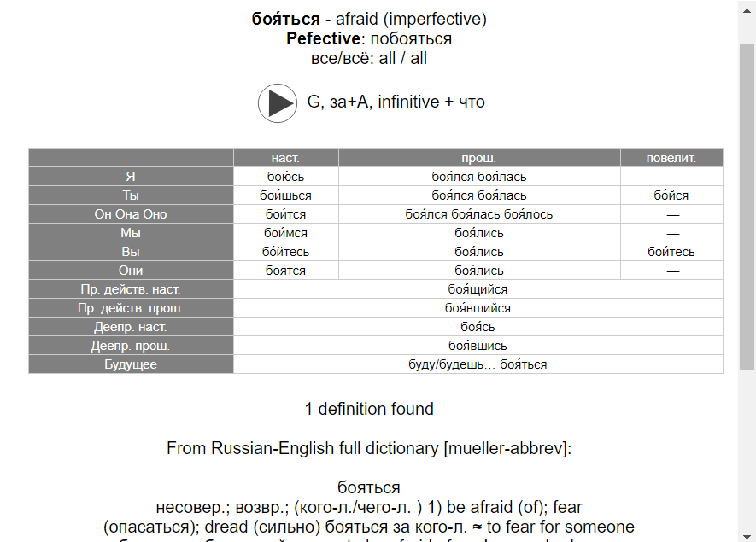Play the audio pronunciation of бояться

tap(278, 103)
